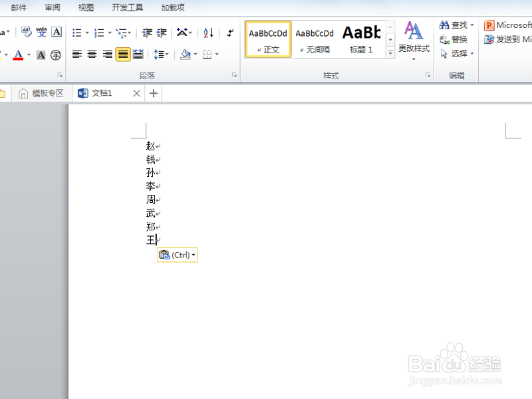Open Paste Options (Ctrl) button
The image size is (532, 399).
(178, 255)
